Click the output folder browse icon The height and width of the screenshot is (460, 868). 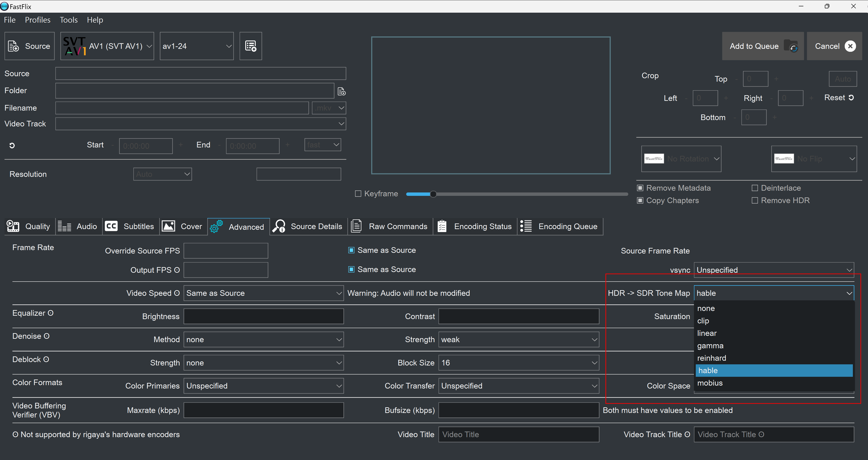tap(341, 91)
